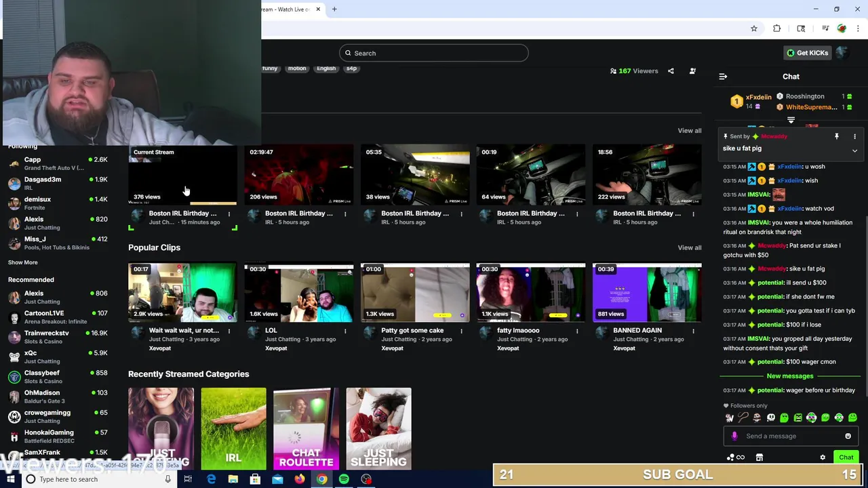Click the Send a message input
Image resolution: width=868 pixels, height=488 pixels.
[x=790, y=436]
